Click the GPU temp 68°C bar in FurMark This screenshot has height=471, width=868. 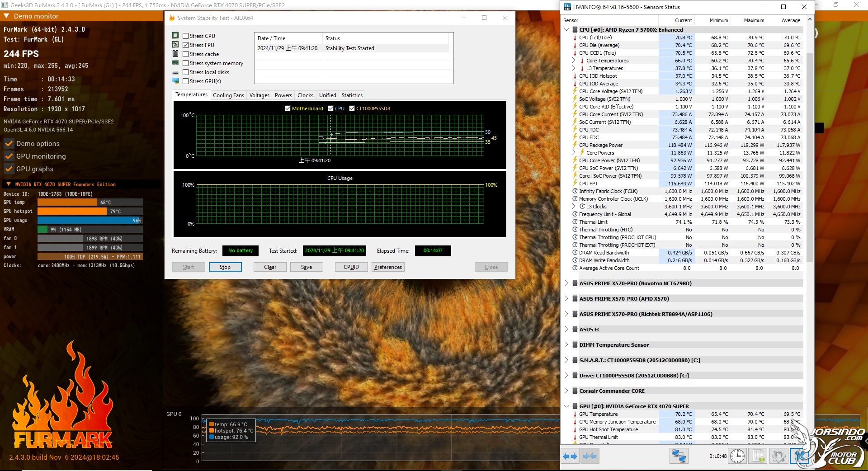click(x=90, y=203)
